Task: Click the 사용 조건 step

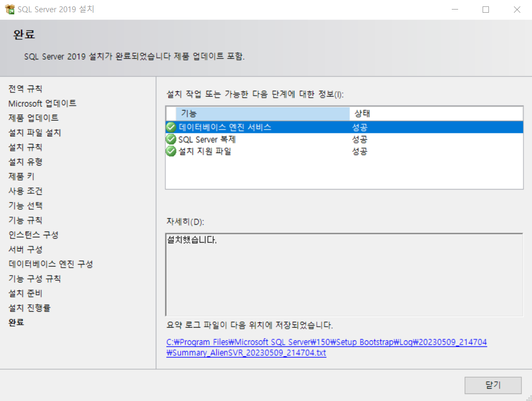Action: click(x=26, y=191)
